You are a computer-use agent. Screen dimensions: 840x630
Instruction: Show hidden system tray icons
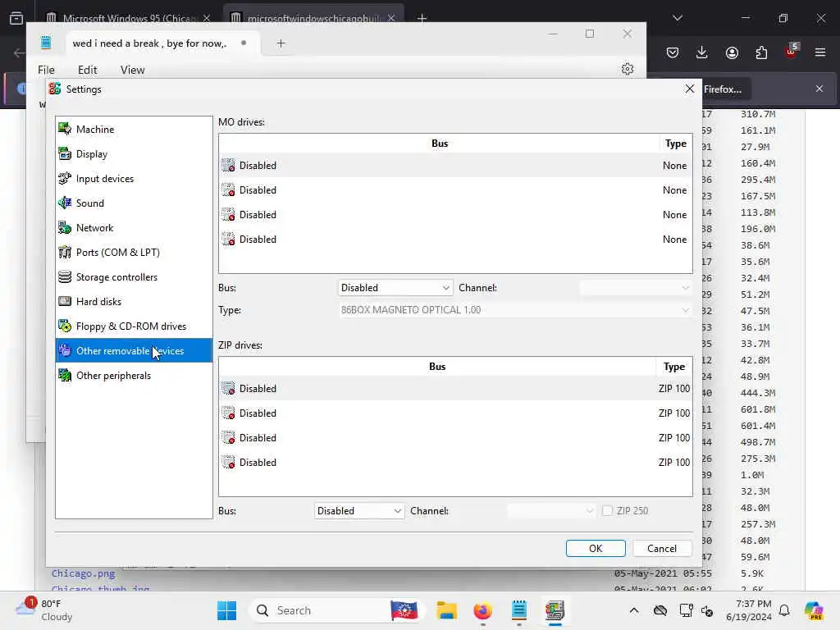(x=634, y=610)
